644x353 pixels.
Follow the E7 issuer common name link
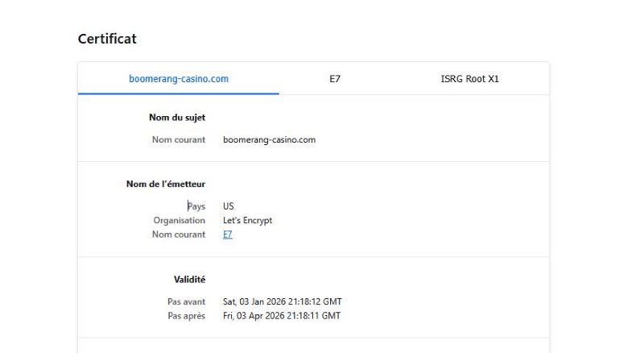click(228, 235)
